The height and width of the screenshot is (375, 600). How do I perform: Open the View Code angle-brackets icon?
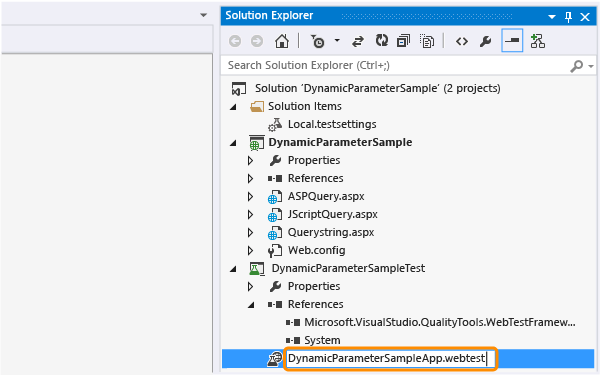click(x=462, y=41)
